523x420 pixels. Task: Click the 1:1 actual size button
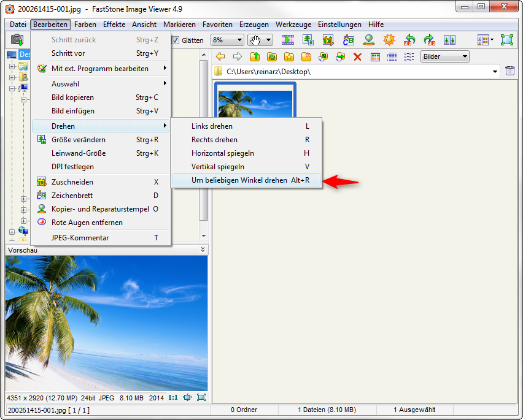(173, 397)
